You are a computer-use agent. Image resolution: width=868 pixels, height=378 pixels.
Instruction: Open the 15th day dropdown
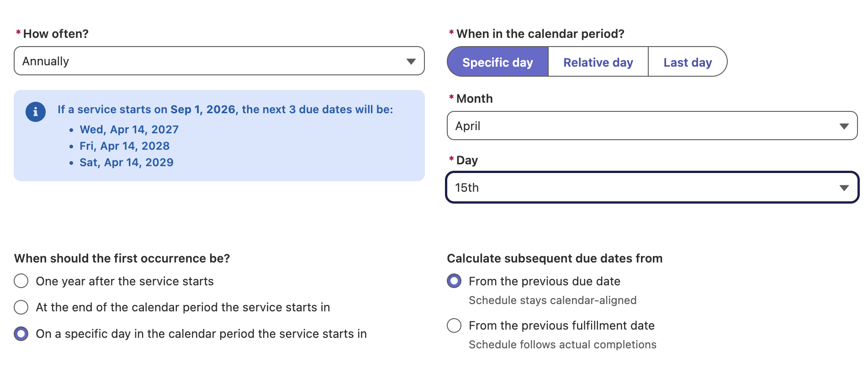coord(652,187)
